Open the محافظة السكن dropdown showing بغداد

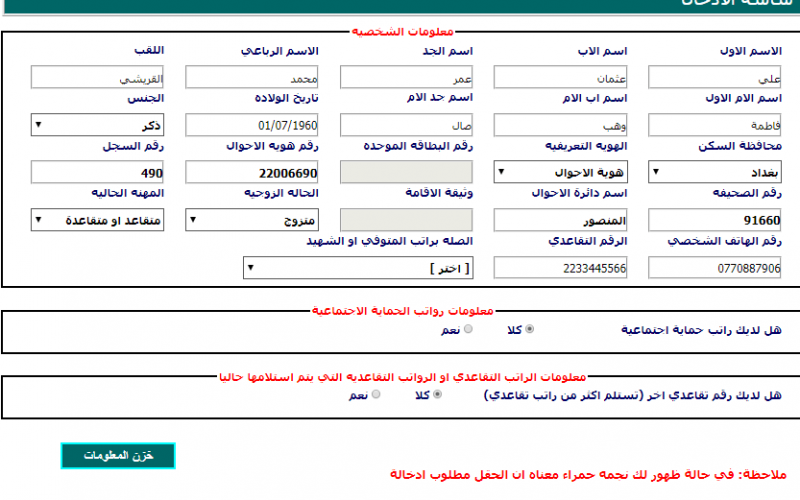(x=715, y=172)
